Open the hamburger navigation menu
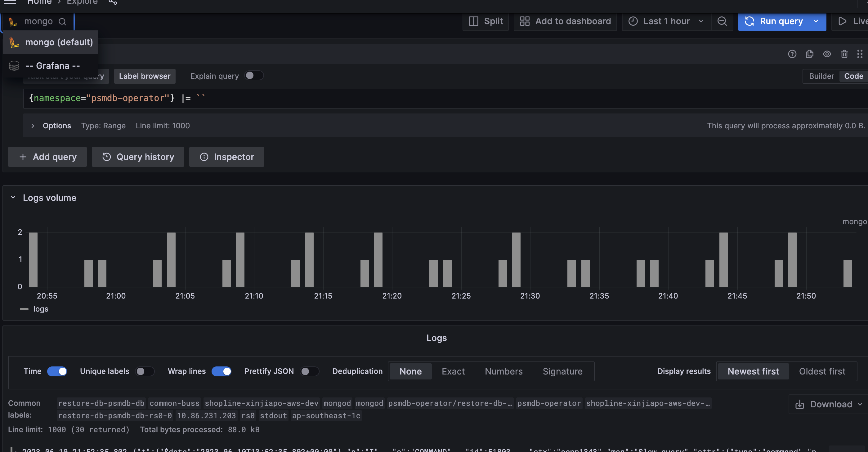The height and width of the screenshot is (452, 868). click(x=10, y=2)
